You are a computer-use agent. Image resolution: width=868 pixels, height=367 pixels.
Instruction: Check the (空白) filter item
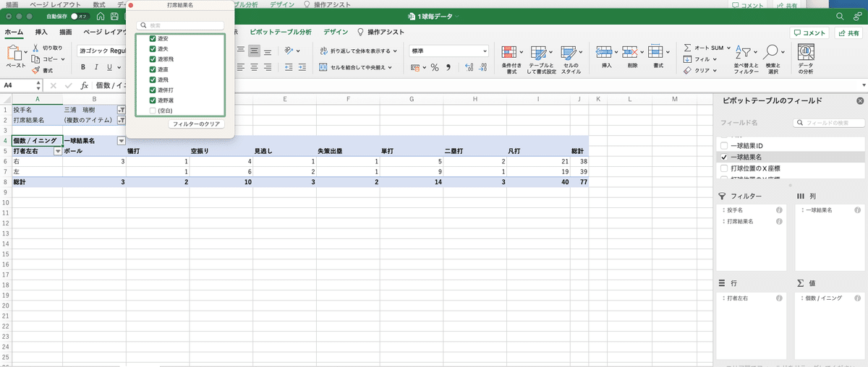[153, 111]
